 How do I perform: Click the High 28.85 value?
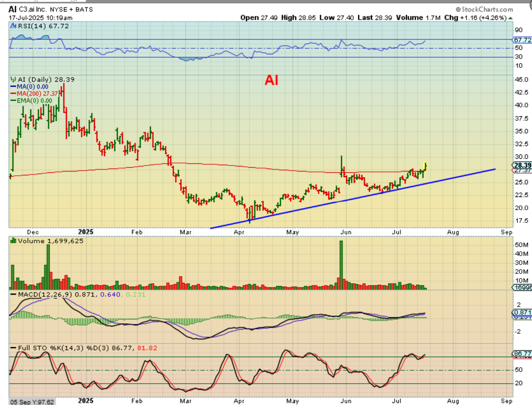coord(299,17)
